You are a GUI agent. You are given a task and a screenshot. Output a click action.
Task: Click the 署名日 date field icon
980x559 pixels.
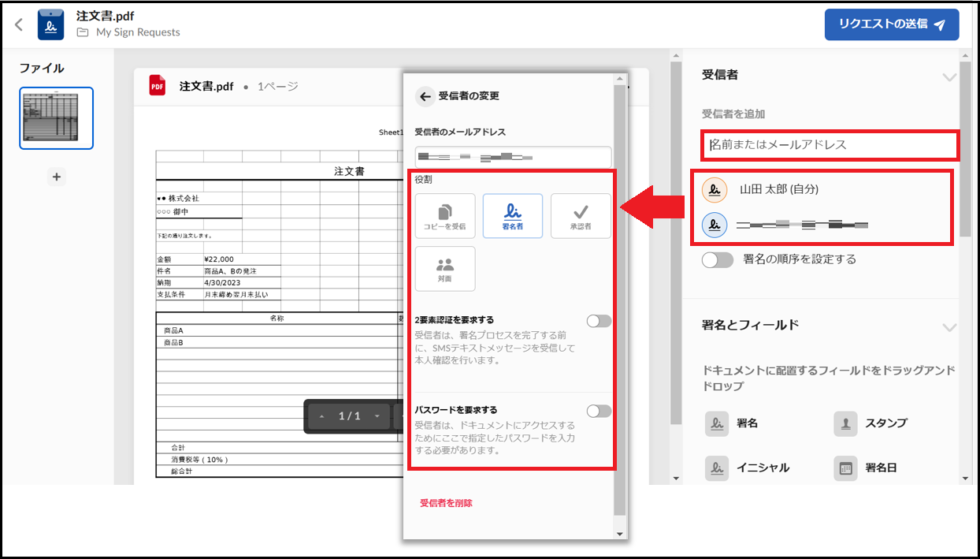point(845,468)
